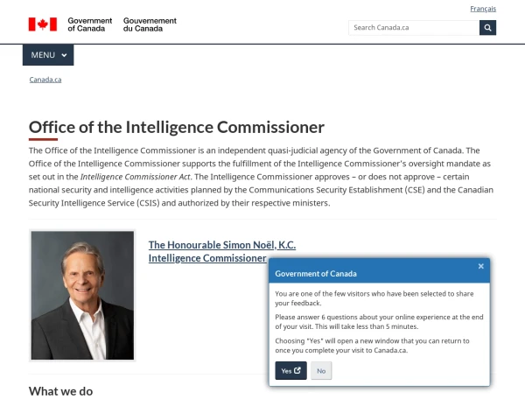Click the What we do heading
525x420 pixels.
pos(60,391)
